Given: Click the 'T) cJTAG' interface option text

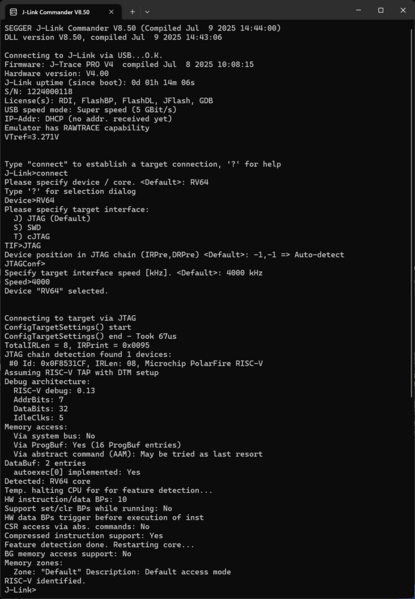Looking at the screenshot, I should point(32,236).
